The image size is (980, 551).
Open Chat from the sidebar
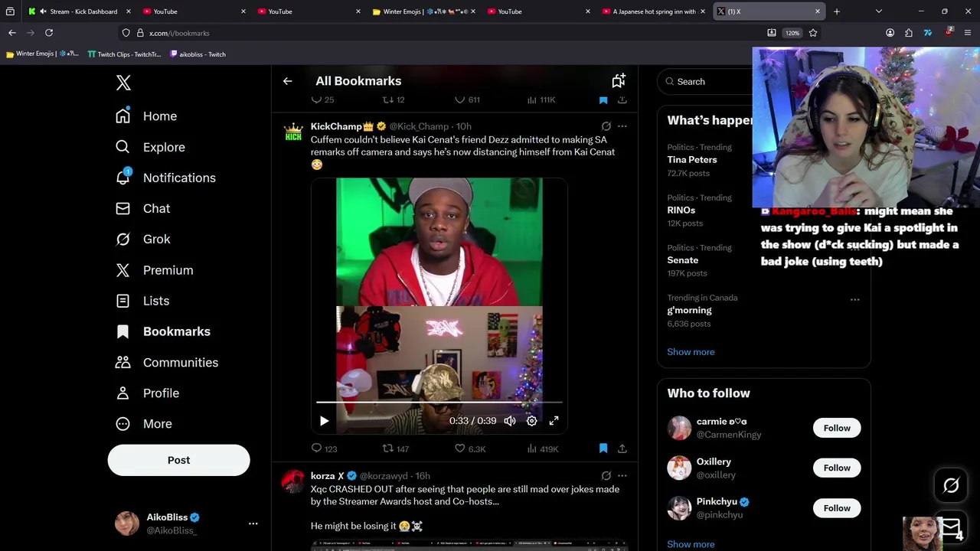143,208
